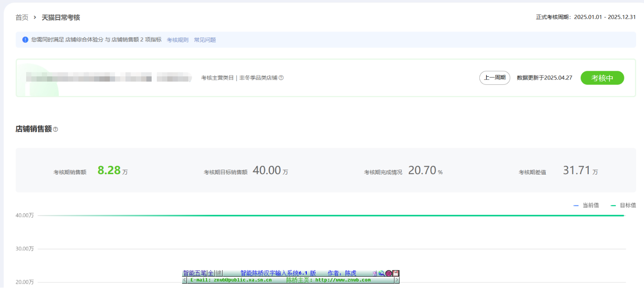Click the blue info alert icon
Image resolution: width=644 pixels, height=288 pixels.
point(25,40)
